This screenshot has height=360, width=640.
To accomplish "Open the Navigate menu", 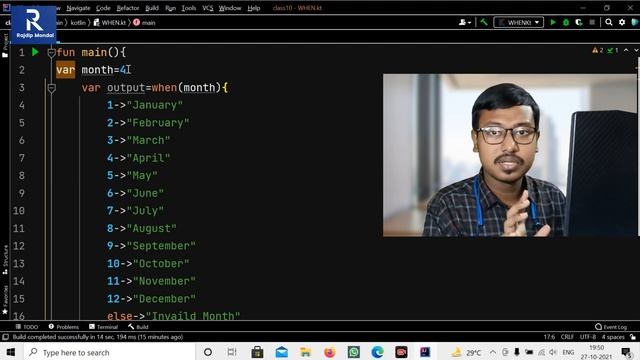I will pos(78,8).
